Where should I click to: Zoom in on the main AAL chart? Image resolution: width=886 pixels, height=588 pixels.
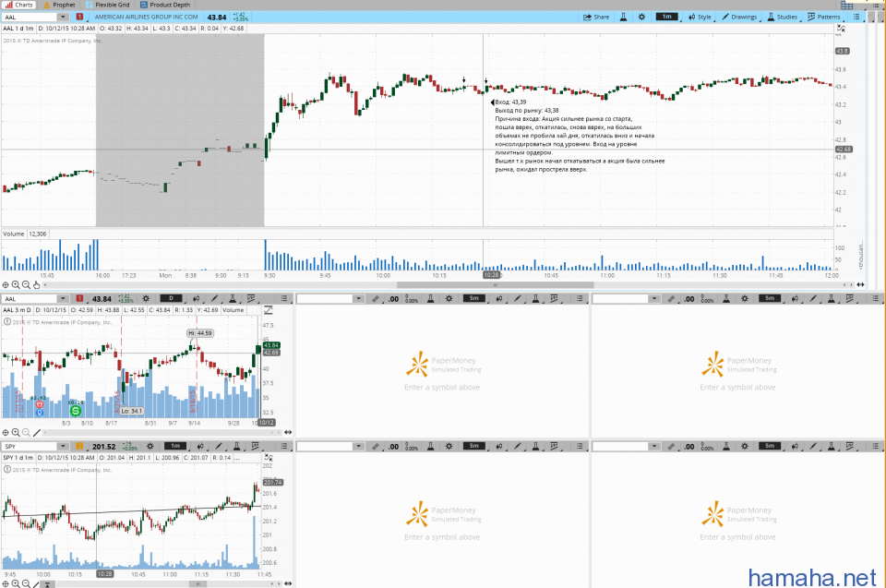[16, 285]
